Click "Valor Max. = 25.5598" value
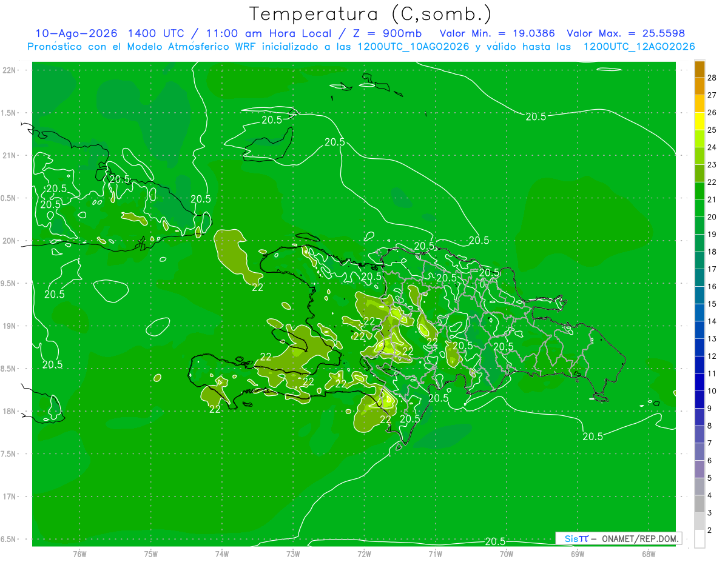This screenshot has width=728, height=562. coord(625,33)
